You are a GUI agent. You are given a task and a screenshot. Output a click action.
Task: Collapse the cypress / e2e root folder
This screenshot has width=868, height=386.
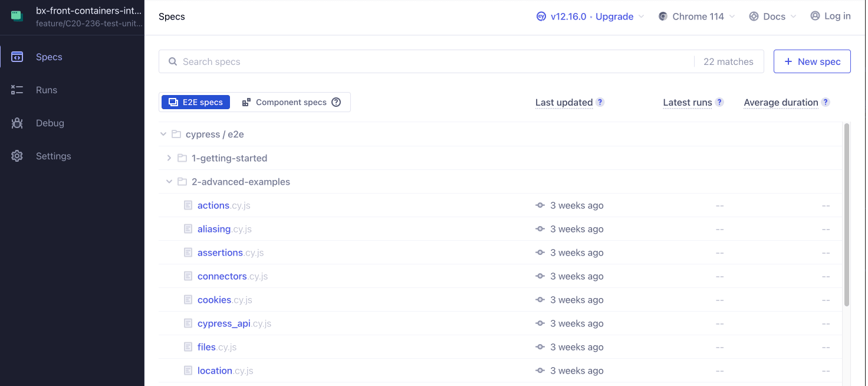(x=163, y=135)
